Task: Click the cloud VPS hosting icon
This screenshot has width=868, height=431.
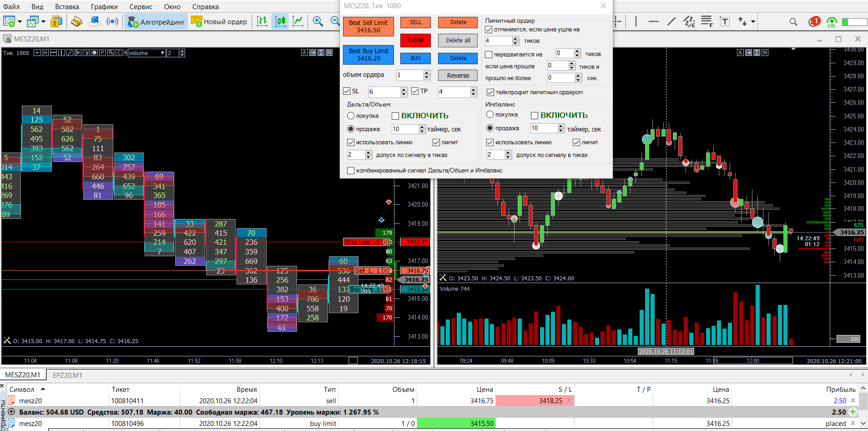Action: coord(95,21)
